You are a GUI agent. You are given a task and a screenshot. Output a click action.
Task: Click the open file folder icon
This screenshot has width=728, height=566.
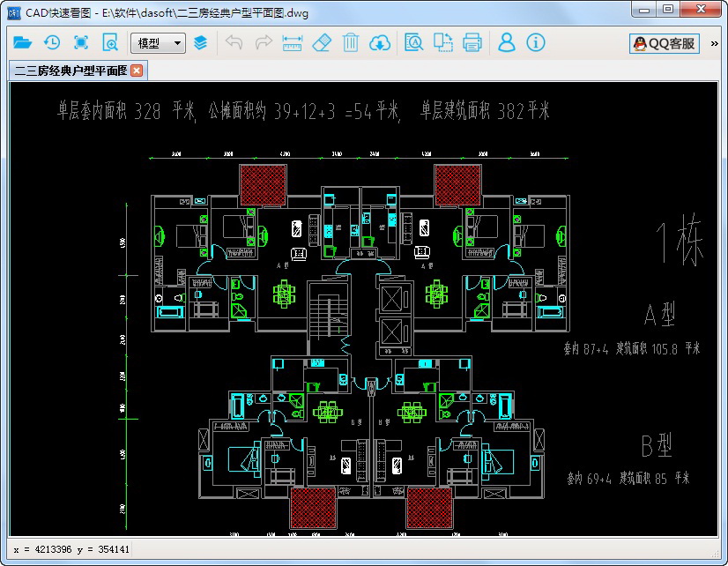23,42
